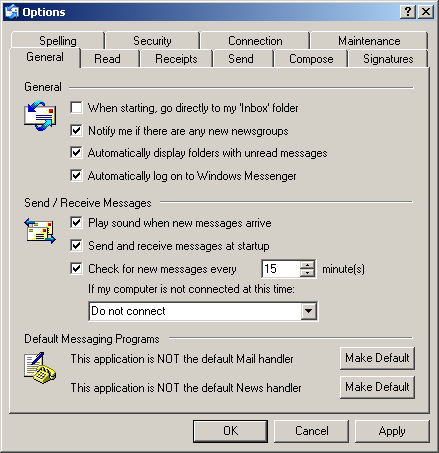Open the Signatures tab
Viewport: 439px width, 453px height.
[388, 59]
